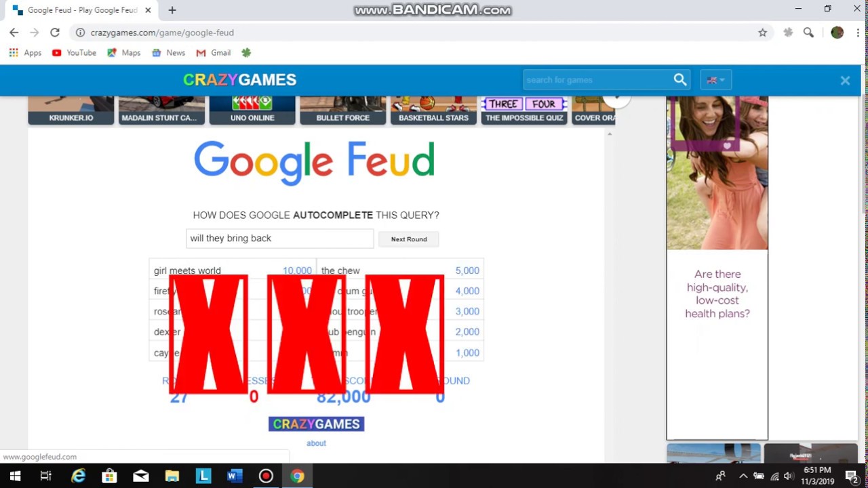The width and height of the screenshot is (868, 488).
Task: Click the green clover bookmark icon
Action: click(x=246, y=53)
